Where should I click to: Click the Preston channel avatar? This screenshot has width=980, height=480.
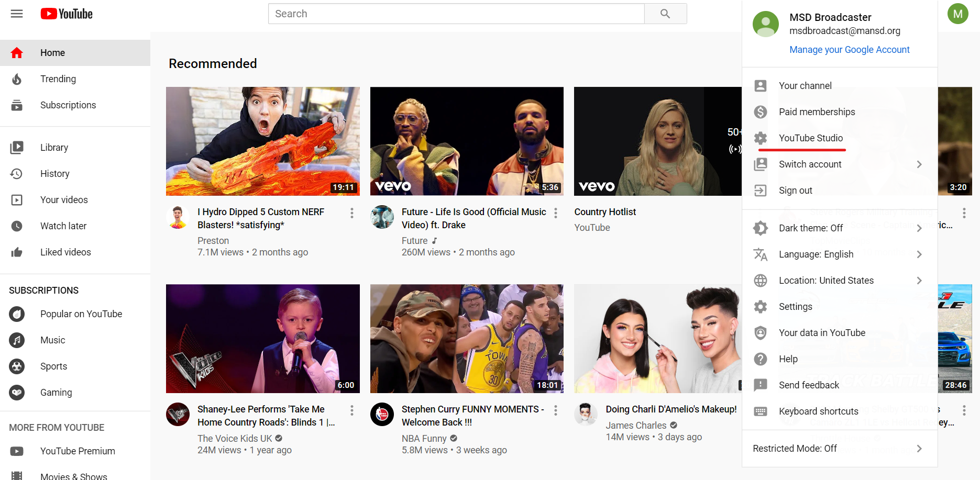click(x=178, y=217)
